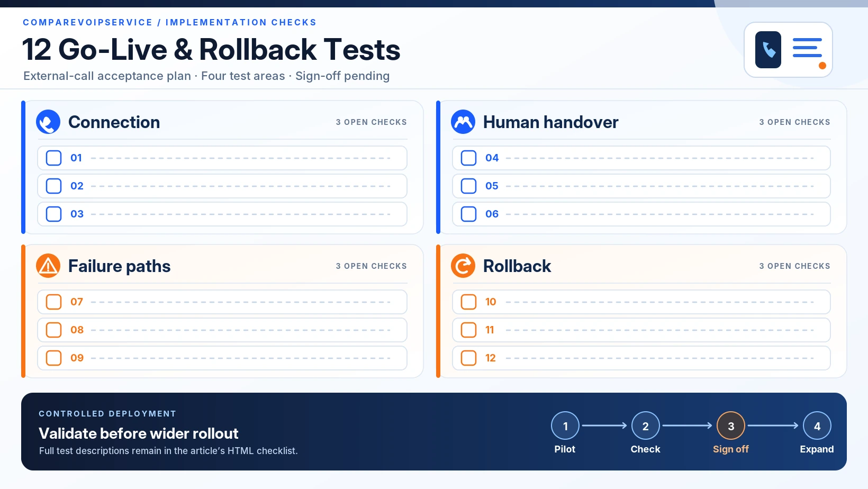Click the Rollback circular arrow icon
868x489 pixels.
click(463, 266)
